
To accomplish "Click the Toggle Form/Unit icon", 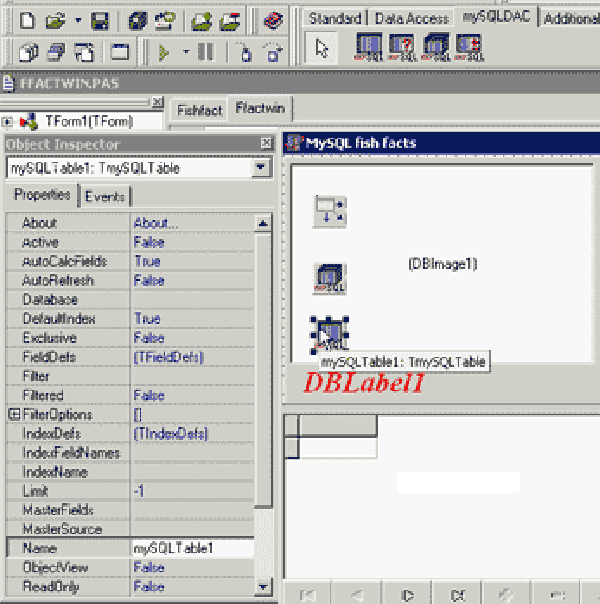I will pos(84,52).
